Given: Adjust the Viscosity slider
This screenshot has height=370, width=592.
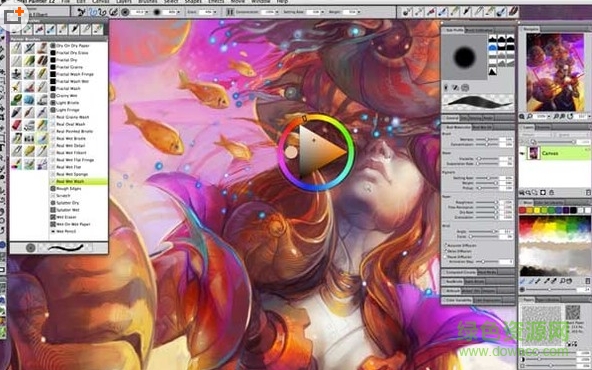Looking at the screenshot, I should coord(487,159).
